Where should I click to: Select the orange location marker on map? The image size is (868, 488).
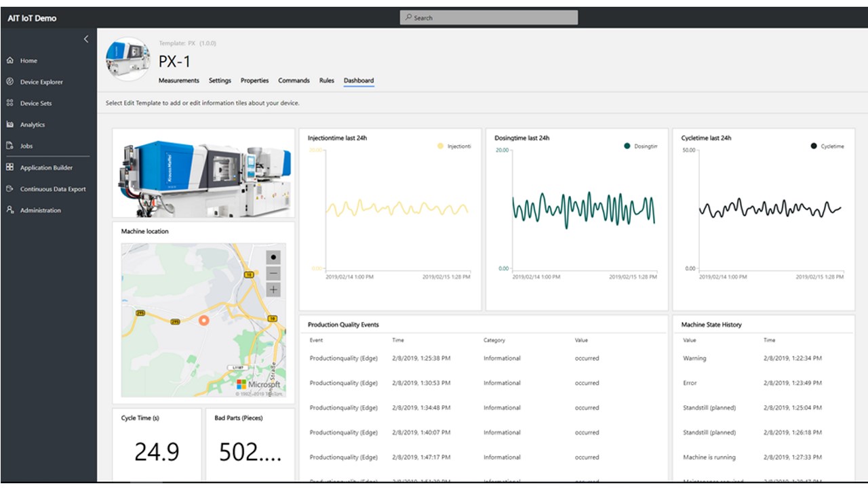coord(203,321)
